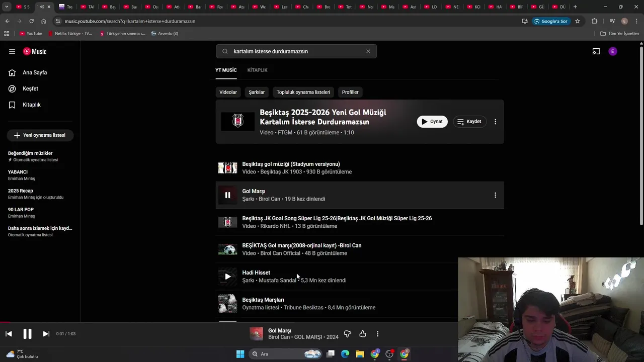This screenshot has width=644, height=362.
Task: Switch to the KİTAPLIK tab
Action: (x=257, y=70)
